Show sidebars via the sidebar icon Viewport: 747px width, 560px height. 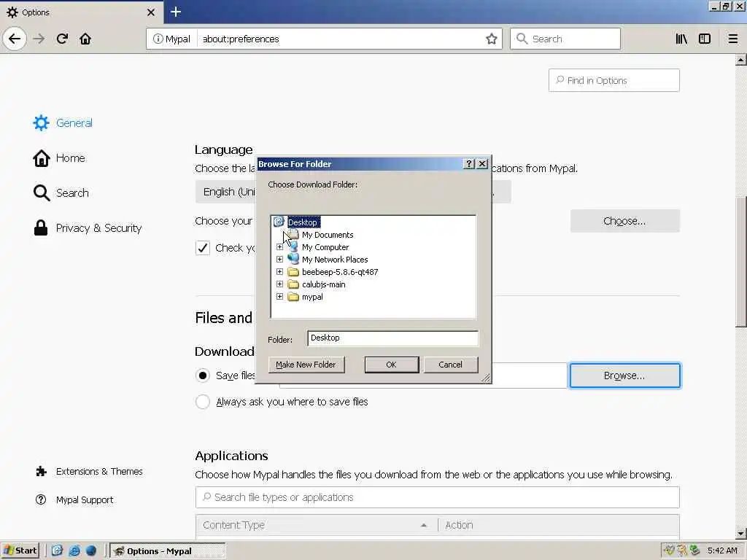[705, 39]
